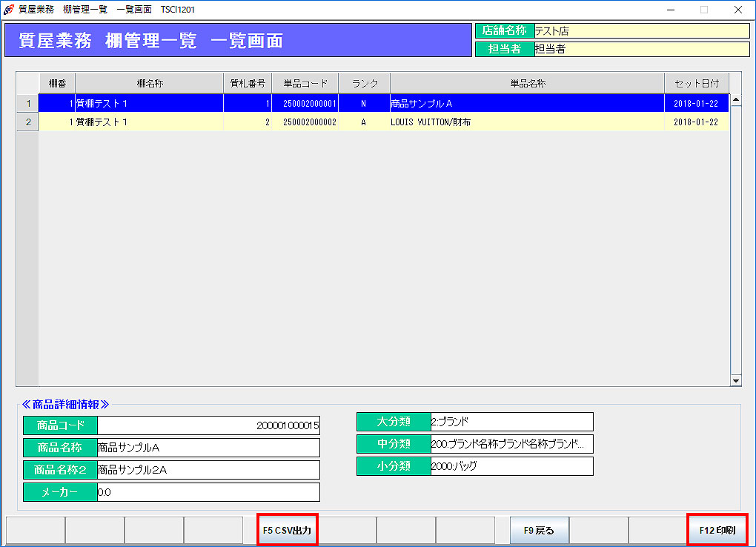Click the F5 CSV出力 button

[288, 530]
